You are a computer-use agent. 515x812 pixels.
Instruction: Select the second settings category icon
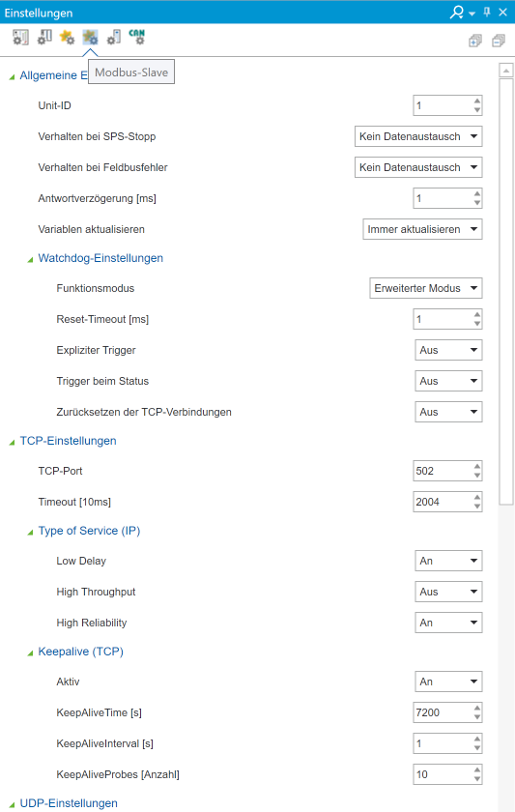tap(44, 38)
